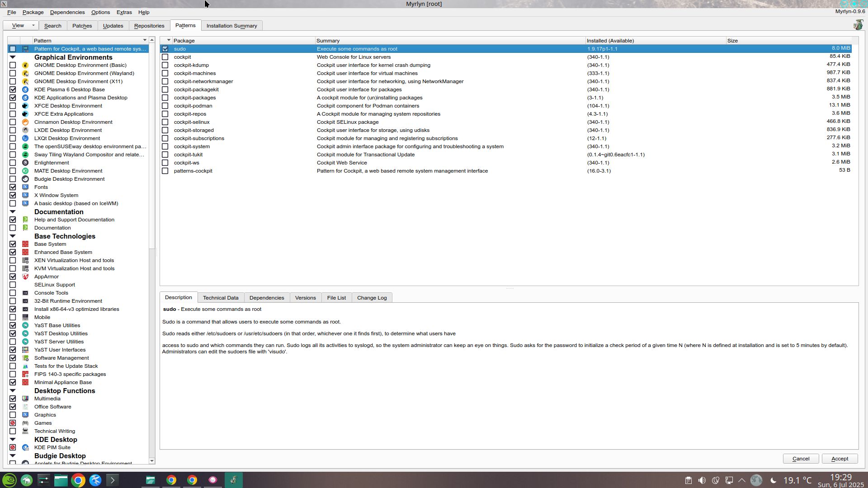Collapse the Documentation group
This screenshot has height=488, width=868.
coord(13,212)
